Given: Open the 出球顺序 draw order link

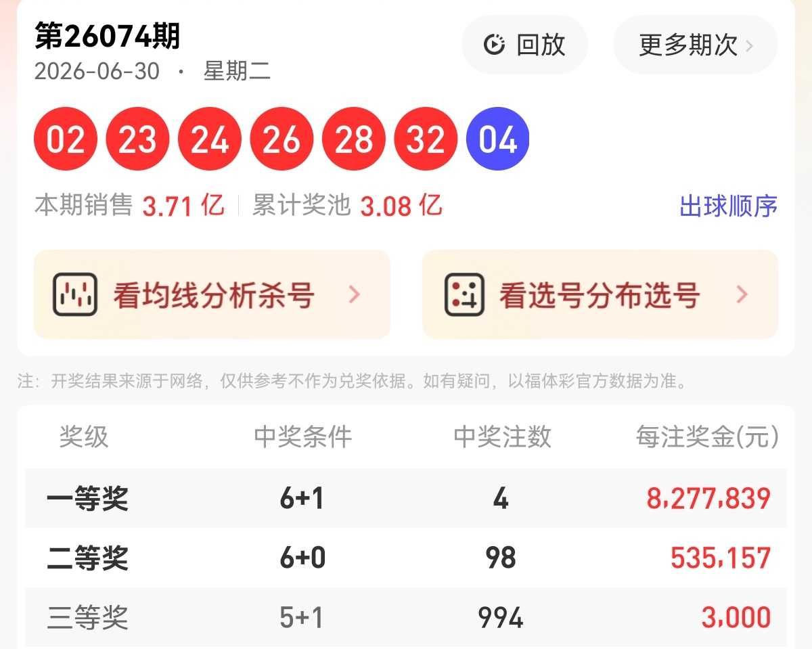Looking at the screenshot, I should point(728,206).
